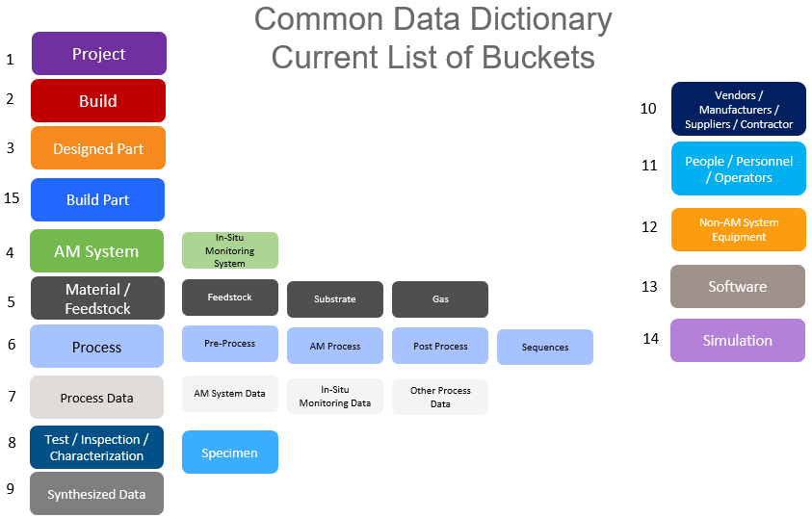Select the Material / Feedstock bucket

point(98,298)
